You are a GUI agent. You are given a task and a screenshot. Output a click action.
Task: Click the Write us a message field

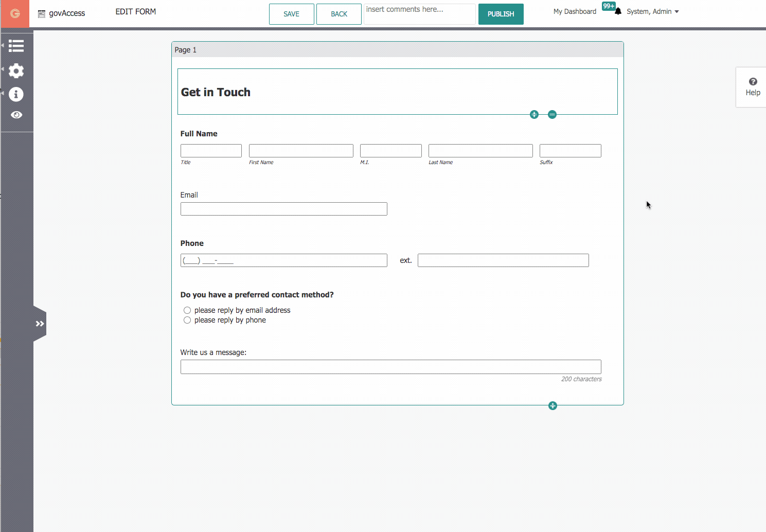[x=391, y=367]
